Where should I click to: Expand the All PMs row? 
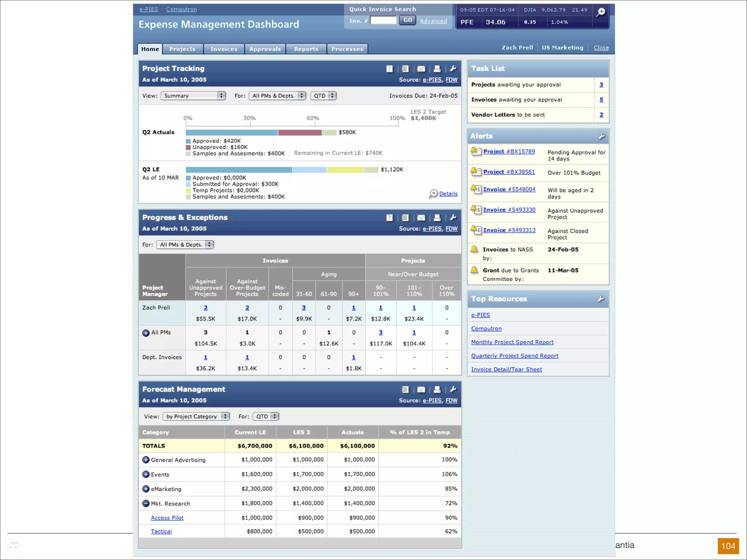146,333
